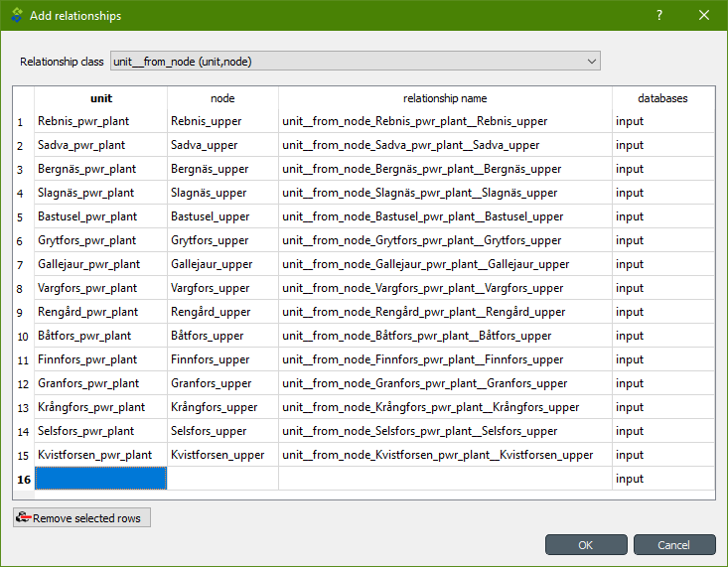
Task: Open the Relationship class dropdown arrow
Action: (x=592, y=62)
